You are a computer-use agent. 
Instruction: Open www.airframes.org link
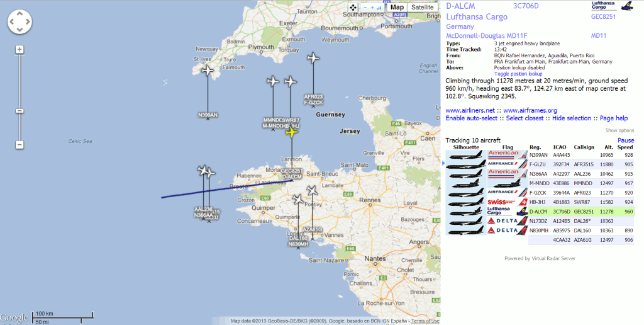tap(530, 110)
